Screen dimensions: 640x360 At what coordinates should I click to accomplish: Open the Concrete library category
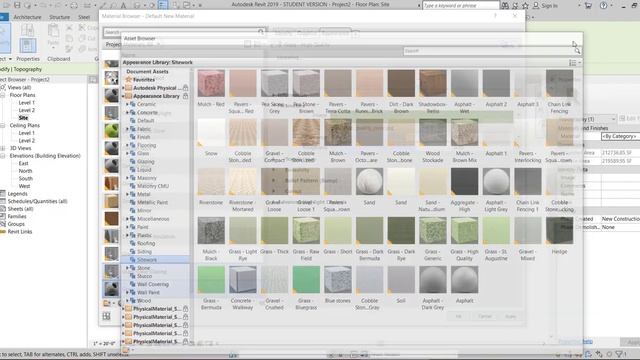[147, 112]
